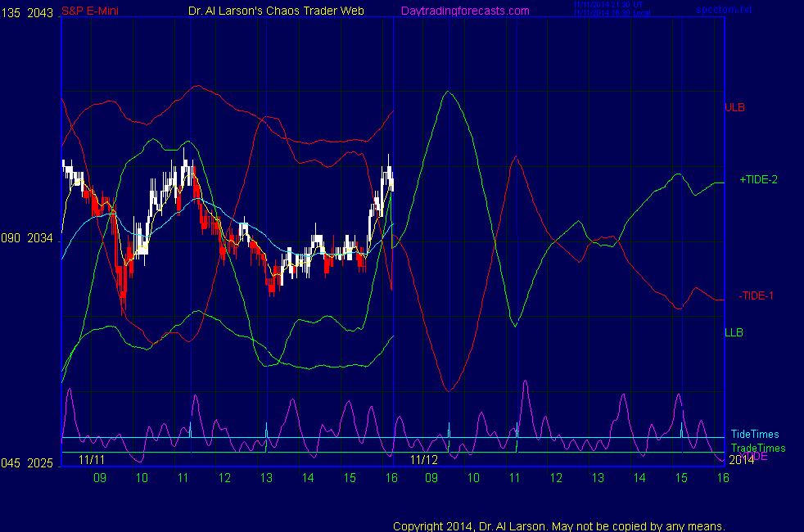Click the "10" hour label for the 11/12 session
Viewport: 804px width, 532px height.
coord(473,478)
